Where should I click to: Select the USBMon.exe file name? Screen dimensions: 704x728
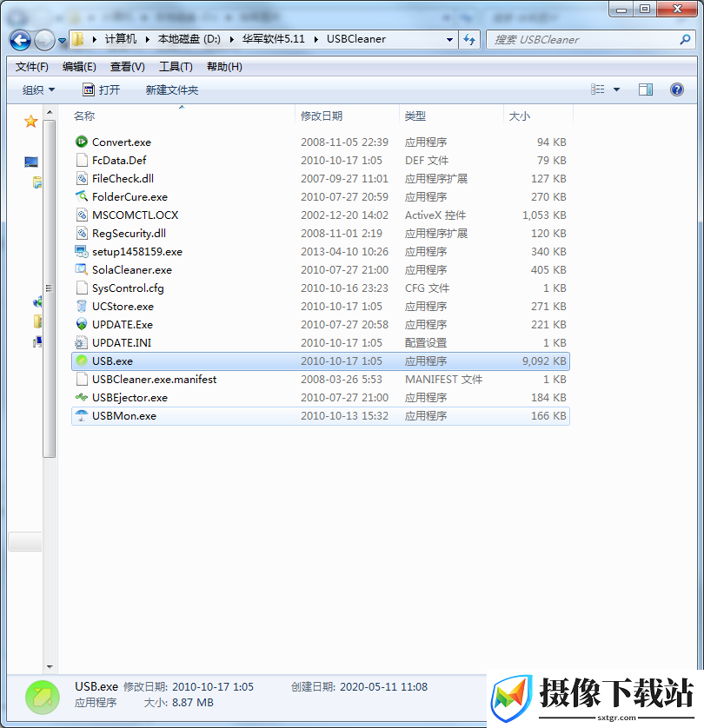point(124,416)
